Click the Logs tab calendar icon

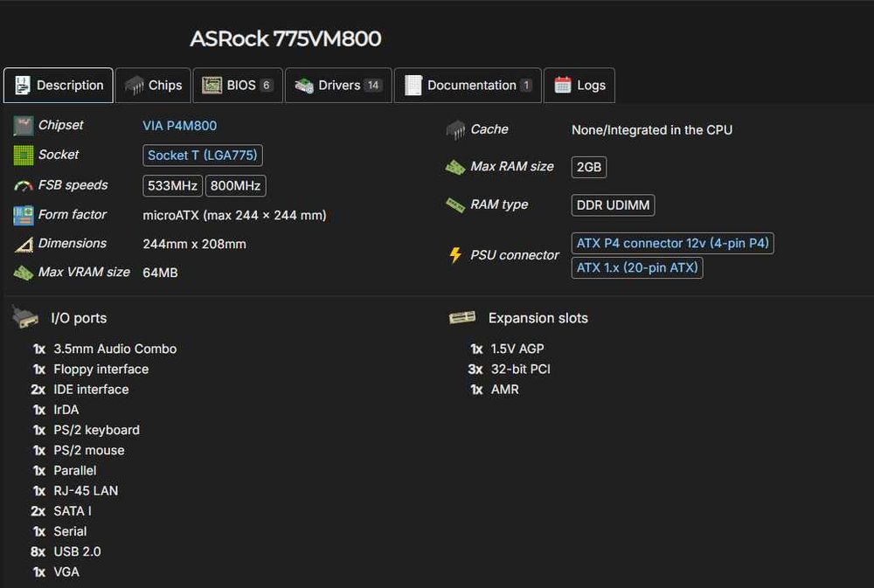pos(562,85)
